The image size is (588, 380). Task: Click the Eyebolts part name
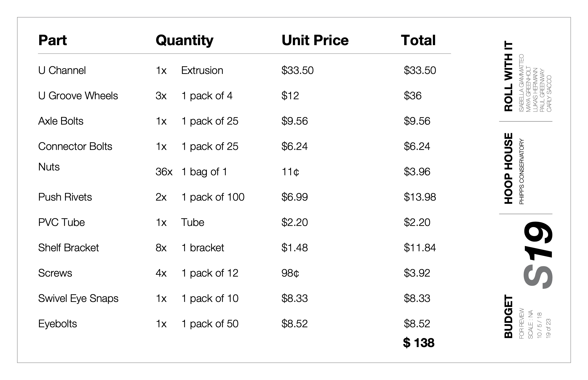(x=57, y=324)
